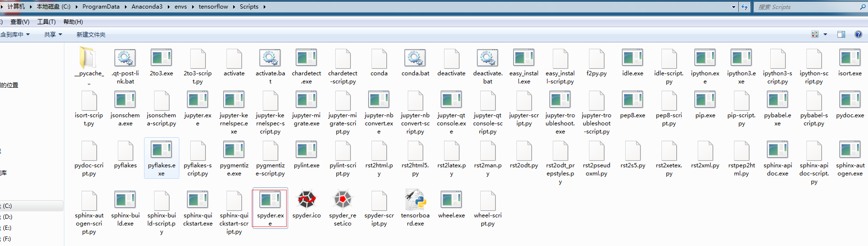Image resolution: width=868 pixels, height=246 pixels.
Task: Select the pip.exe icon
Action: point(705,100)
